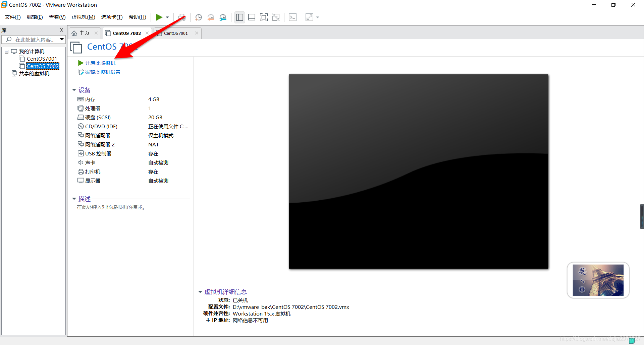This screenshot has height=345, width=644.
Task: Open the 选项卡(T) menu
Action: [112, 17]
